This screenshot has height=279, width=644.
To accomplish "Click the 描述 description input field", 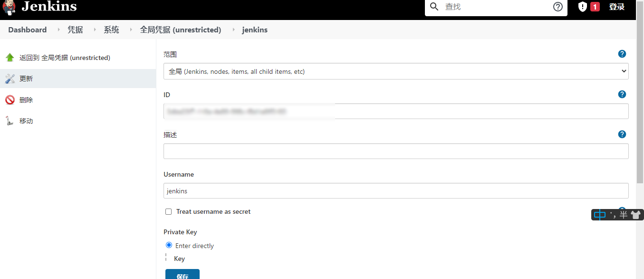I will pos(396,151).
